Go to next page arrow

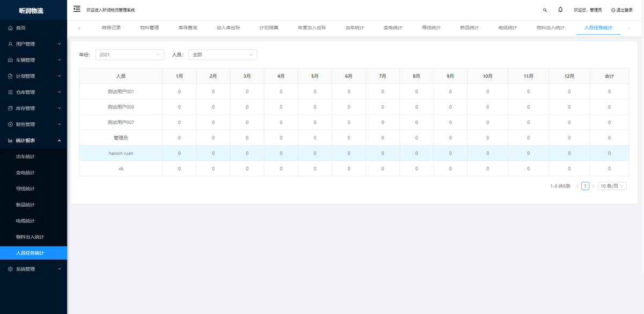(593, 186)
